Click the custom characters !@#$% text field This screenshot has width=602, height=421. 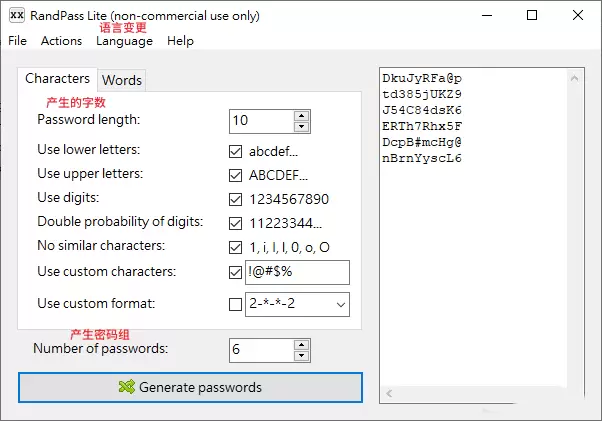point(298,272)
